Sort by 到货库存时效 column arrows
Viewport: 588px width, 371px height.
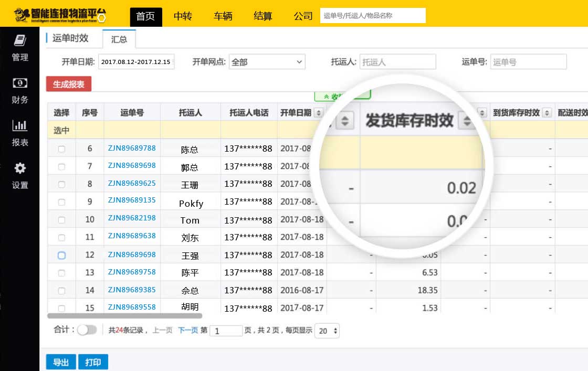(x=547, y=113)
